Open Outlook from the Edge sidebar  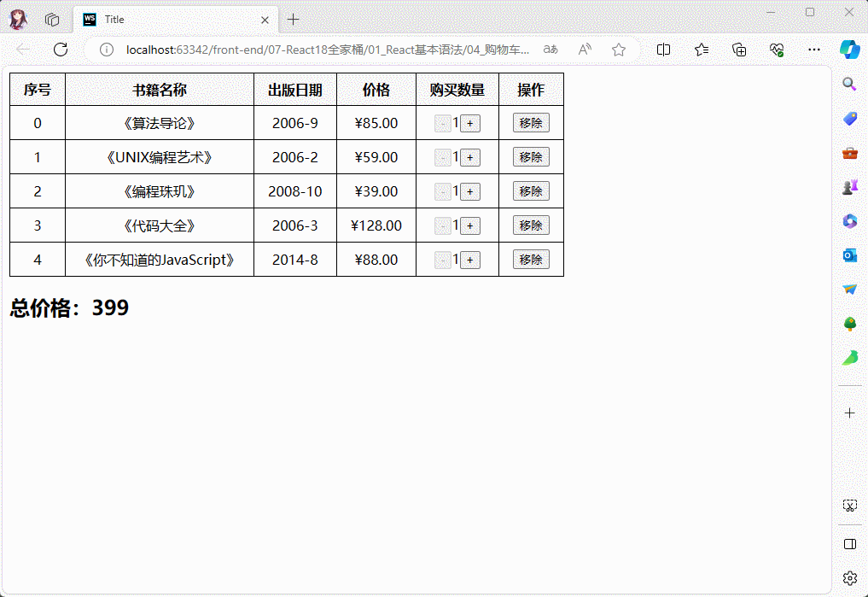pos(849,255)
